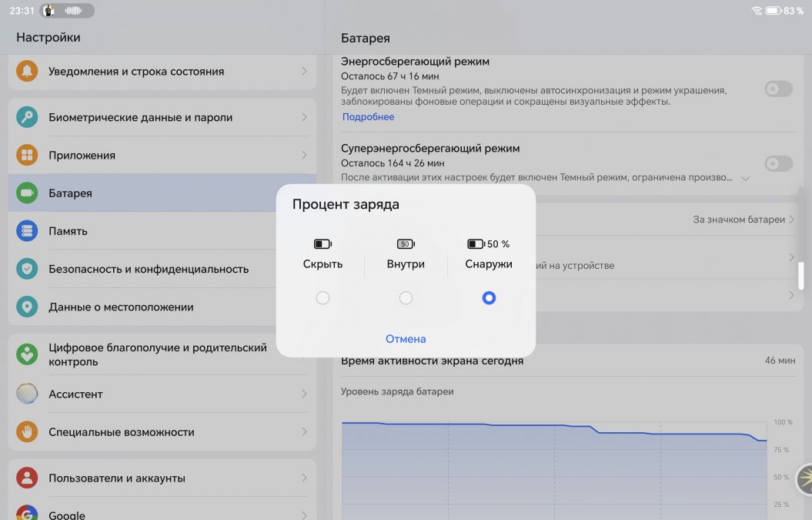Click the Процент заряда dialog title
812x520 pixels.
pos(346,204)
